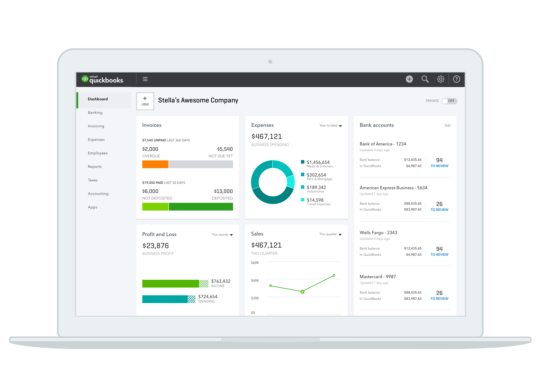Click the $23,876 business profit total
Image resolution: width=541 pixels, height=392 pixels.
tap(156, 246)
